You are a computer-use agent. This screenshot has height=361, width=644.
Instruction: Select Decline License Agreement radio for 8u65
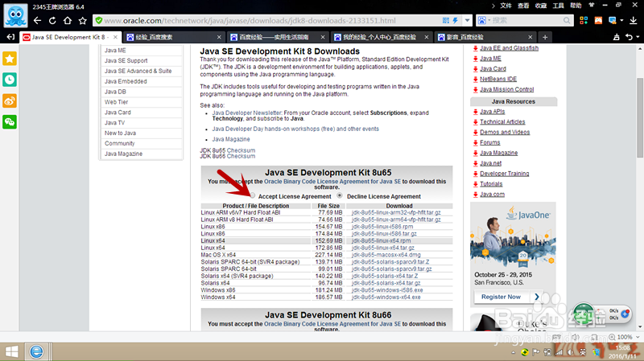(340, 195)
